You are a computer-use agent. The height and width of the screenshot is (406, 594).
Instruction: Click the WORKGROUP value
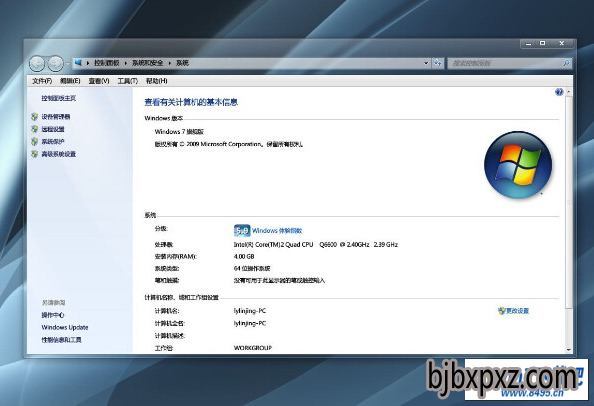[x=253, y=348]
